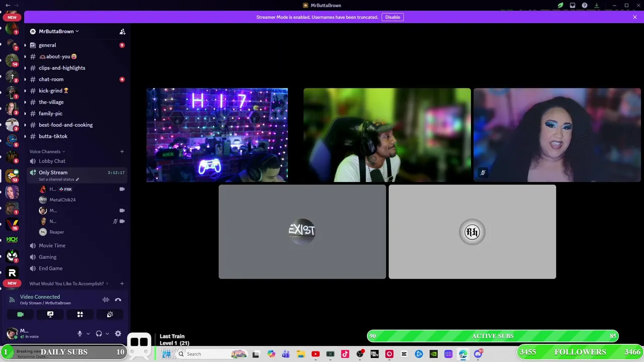This screenshot has height=362, width=644.
Task: Add a channel to Voice Channels
Action: coord(122,151)
